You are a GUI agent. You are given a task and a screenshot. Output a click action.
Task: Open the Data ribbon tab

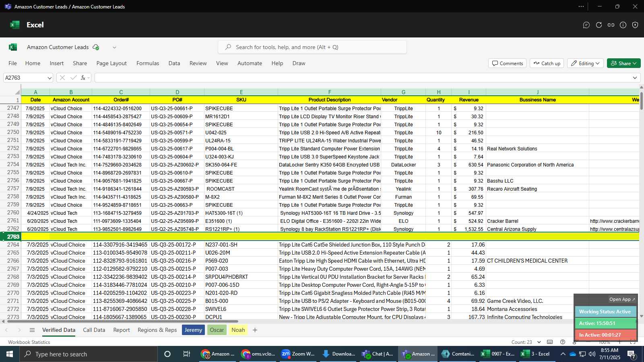[x=174, y=63]
